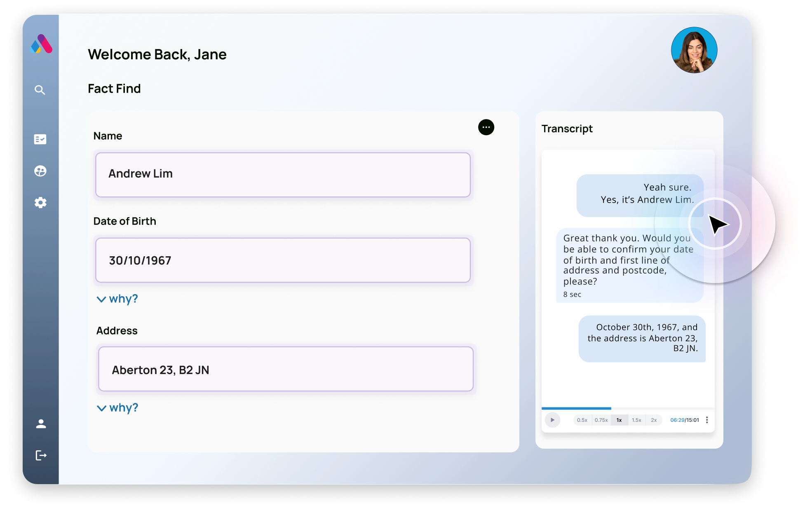Click the Date of Birth field 30/10/1967
Viewport: 812px width, 508px height.
pos(283,260)
